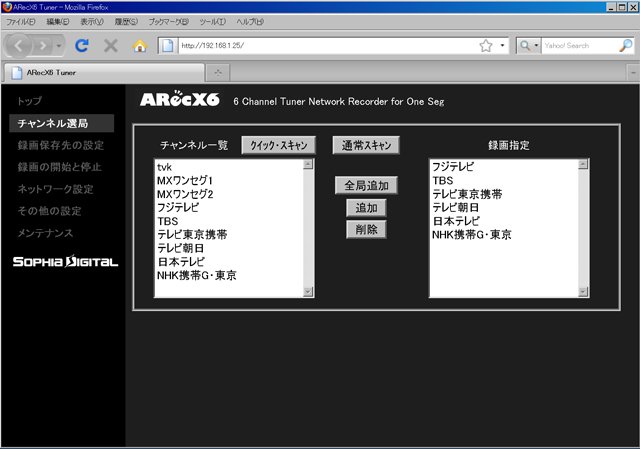This screenshot has width=640, height=449.
Task: Reload the page with the refresh icon
Action: (x=82, y=46)
